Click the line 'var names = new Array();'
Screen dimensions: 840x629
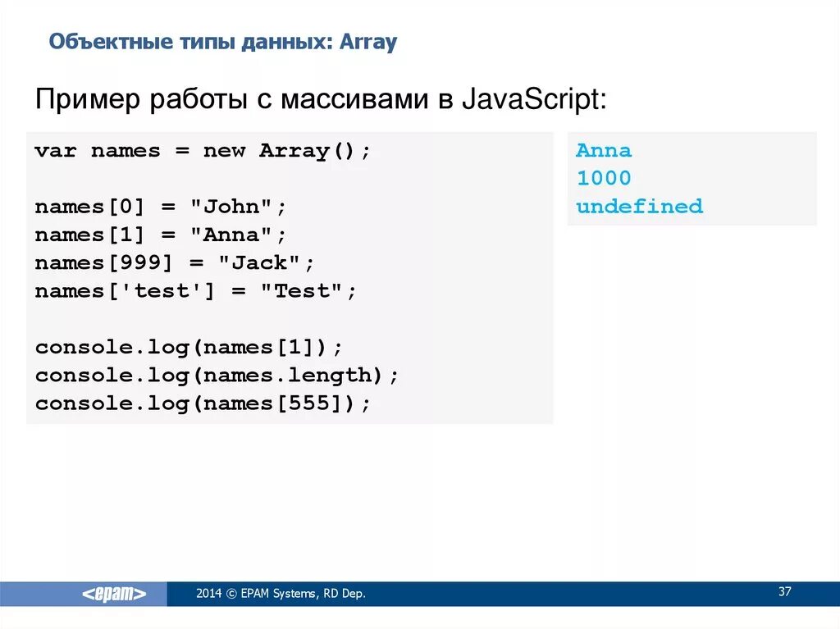203,151
